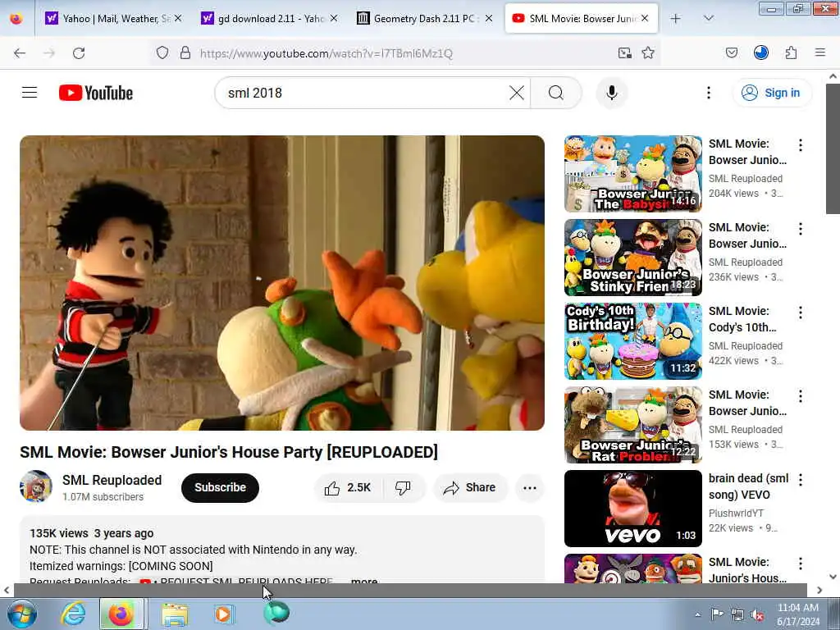Subscribe to SML Reuploaded
Image resolution: width=840 pixels, height=630 pixels.
tap(220, 487)
